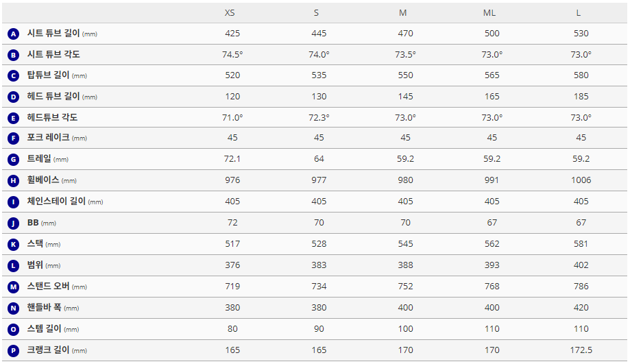The width and height of the screenshot is (630, 364).
Task: Click the 72.3° head tube angle cell
Action: pos(319,118)
